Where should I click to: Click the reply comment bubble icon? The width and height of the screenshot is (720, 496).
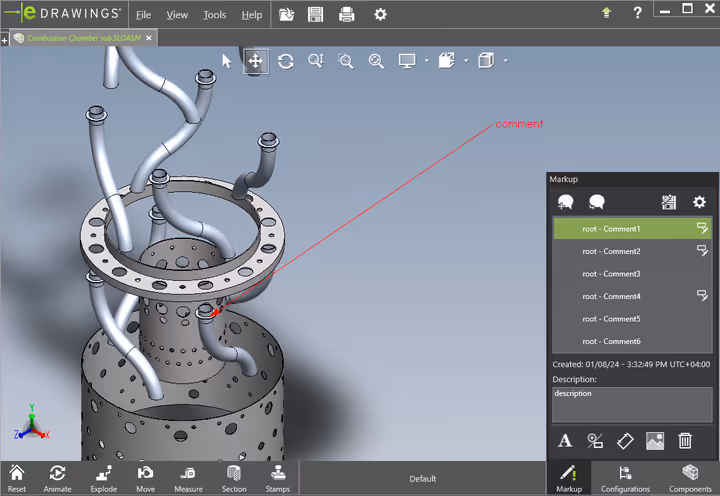pos(596,202)
